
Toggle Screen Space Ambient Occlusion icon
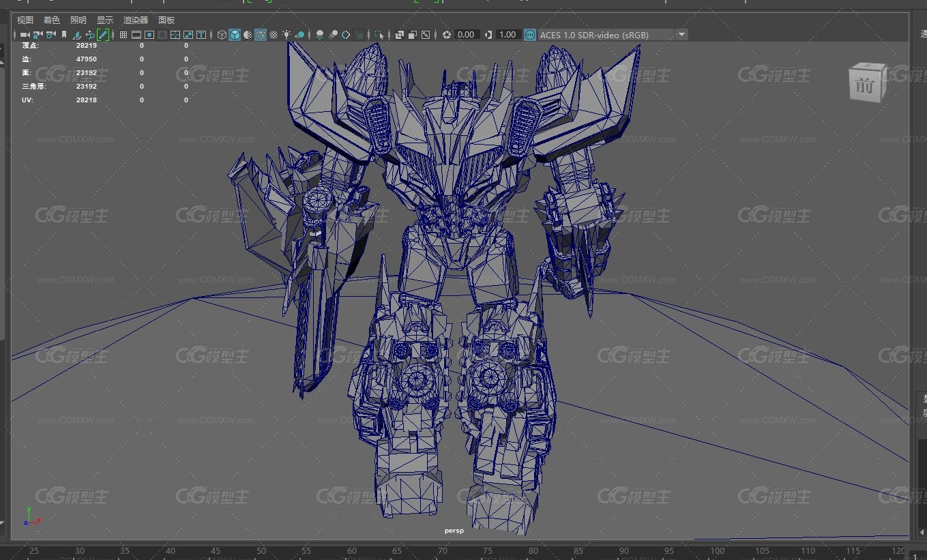pyautogui.click(x=319, y=35)
